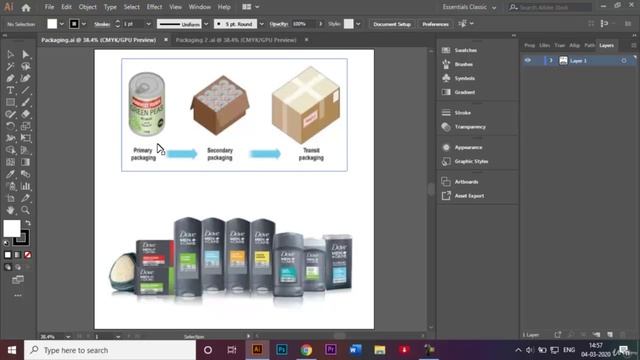Select the Blend tool
Viewport: 640px width, 360px height.
click(25, 174)
